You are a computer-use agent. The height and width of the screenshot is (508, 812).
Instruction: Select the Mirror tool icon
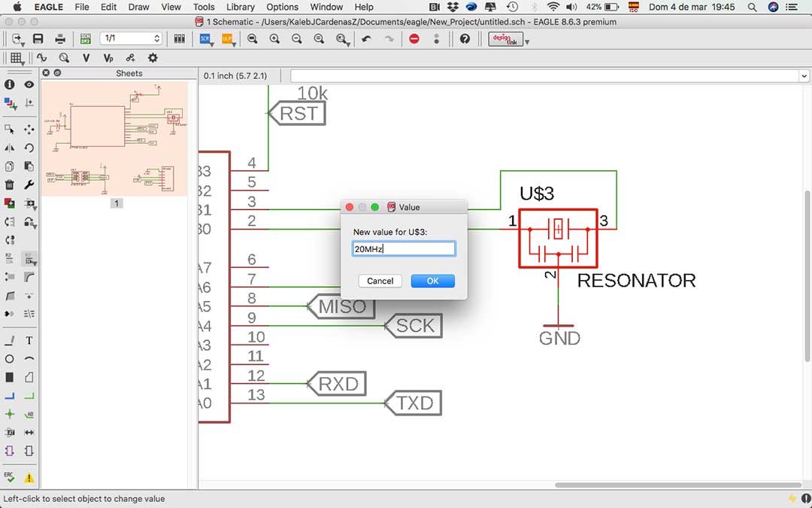point(9,148)
